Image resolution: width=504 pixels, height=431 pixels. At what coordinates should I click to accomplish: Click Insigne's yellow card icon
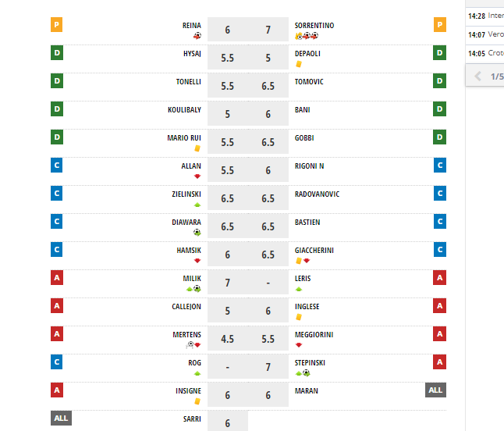pyautogui.click(x=197, y=401)
